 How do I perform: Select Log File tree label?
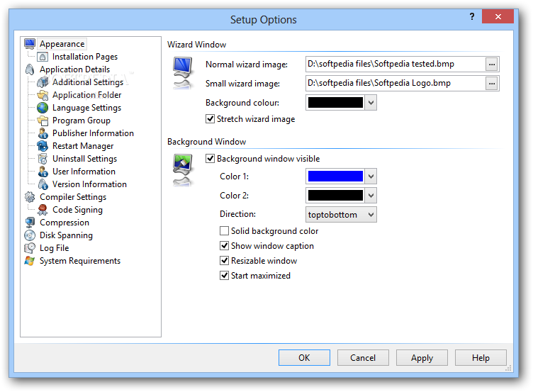point(54,248)
